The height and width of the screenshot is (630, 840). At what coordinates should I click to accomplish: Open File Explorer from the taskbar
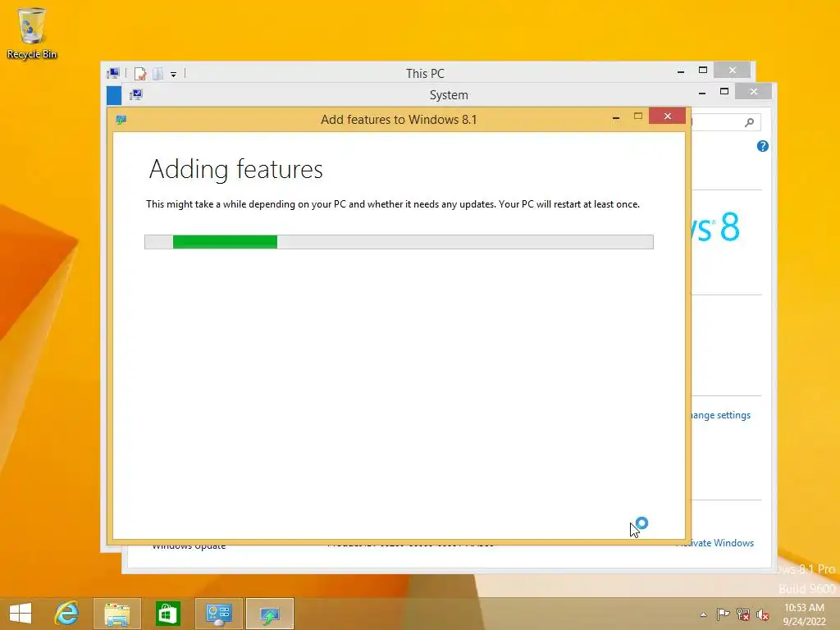point(117,614)
